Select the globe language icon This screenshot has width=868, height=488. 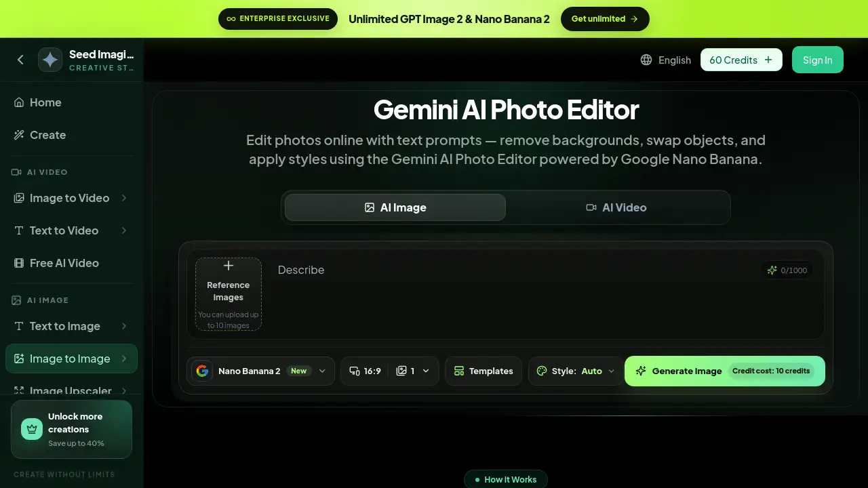tap(646, 60)
